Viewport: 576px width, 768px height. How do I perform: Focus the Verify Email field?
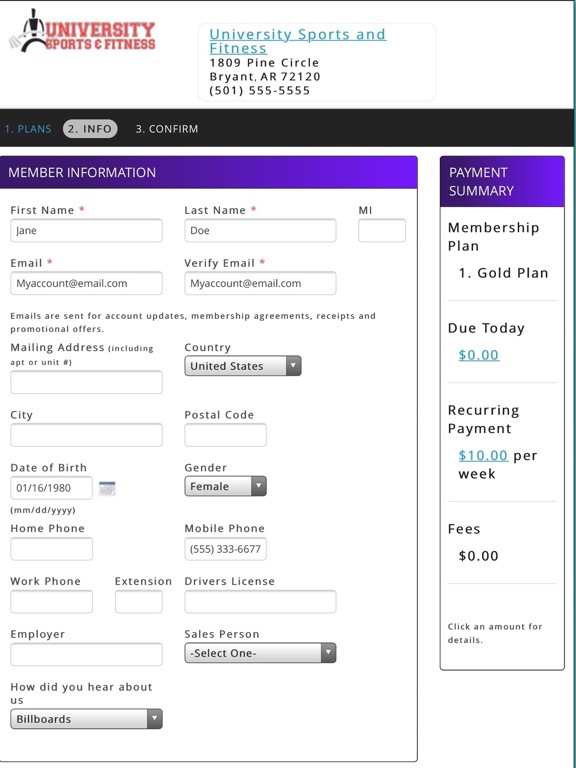pyautogui.click(x=260, y=283)
